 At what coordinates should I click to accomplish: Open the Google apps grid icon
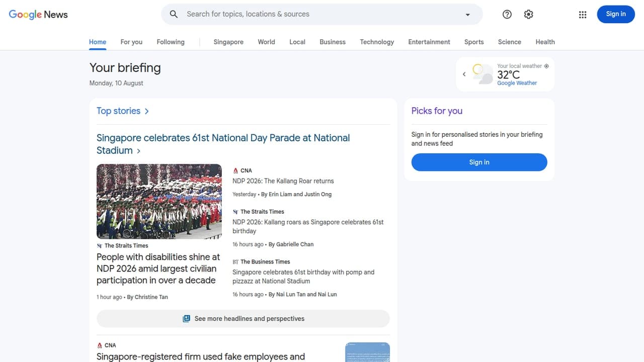point(583,15)
